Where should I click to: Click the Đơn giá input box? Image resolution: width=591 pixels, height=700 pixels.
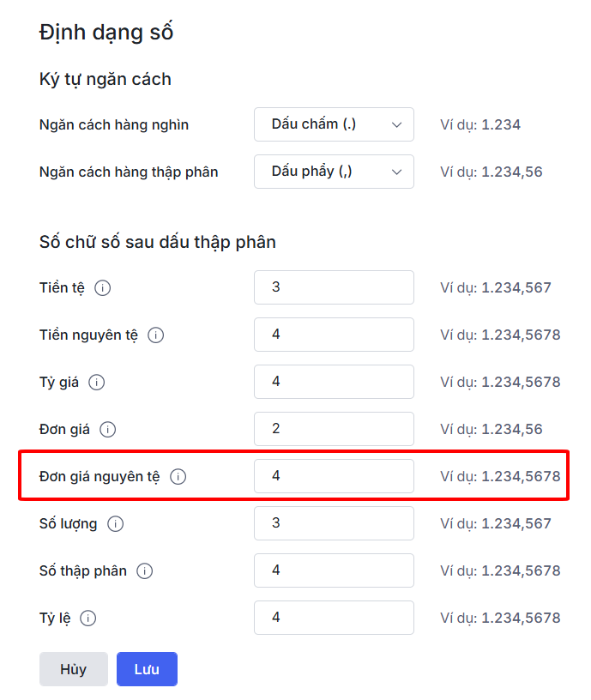pyautogui.click(x=334, y=429)
